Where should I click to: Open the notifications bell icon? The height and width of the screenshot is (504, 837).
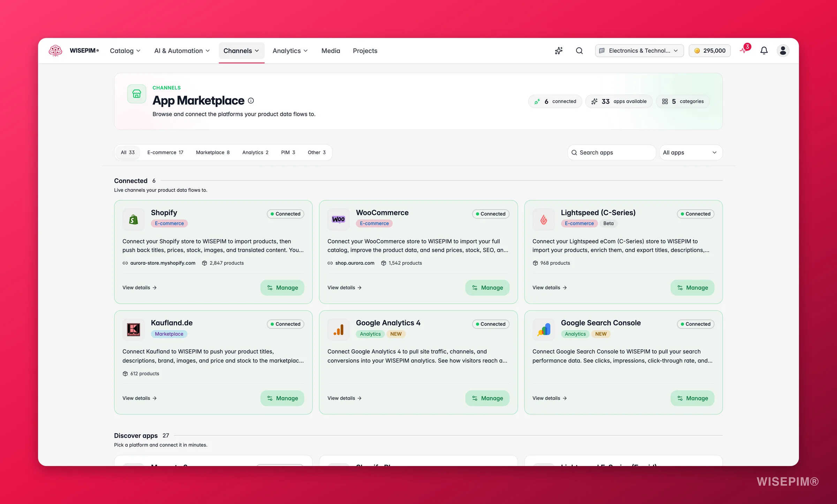764,51
